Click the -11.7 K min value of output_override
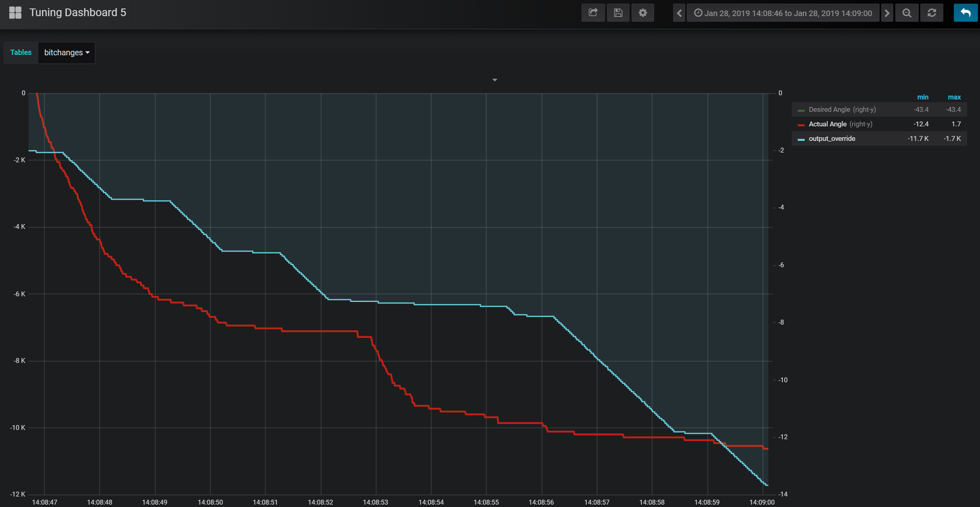 918,138
